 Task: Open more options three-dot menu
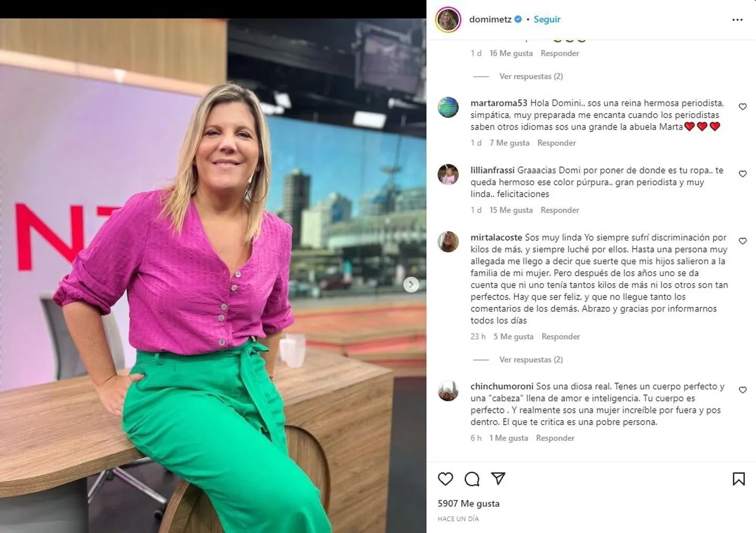point(737,20)
